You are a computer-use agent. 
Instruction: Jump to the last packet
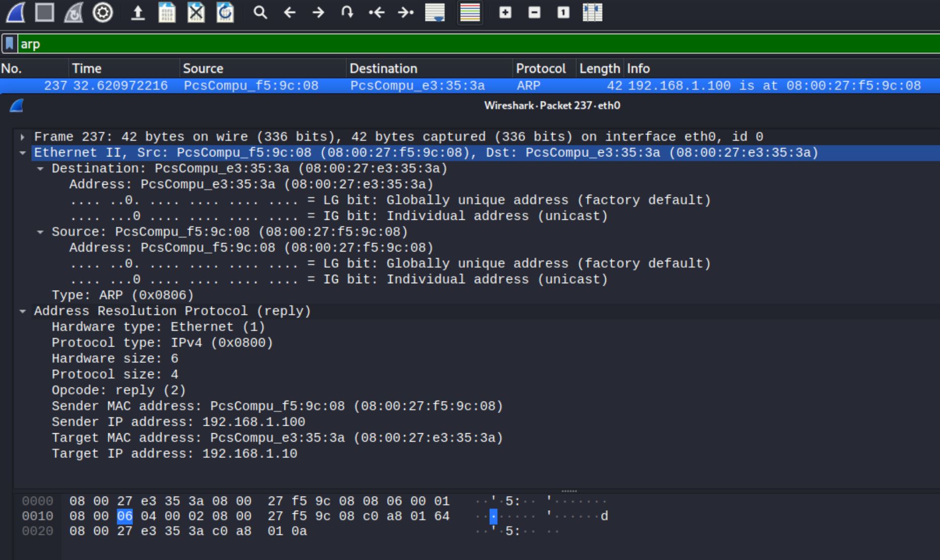point(405,13)
